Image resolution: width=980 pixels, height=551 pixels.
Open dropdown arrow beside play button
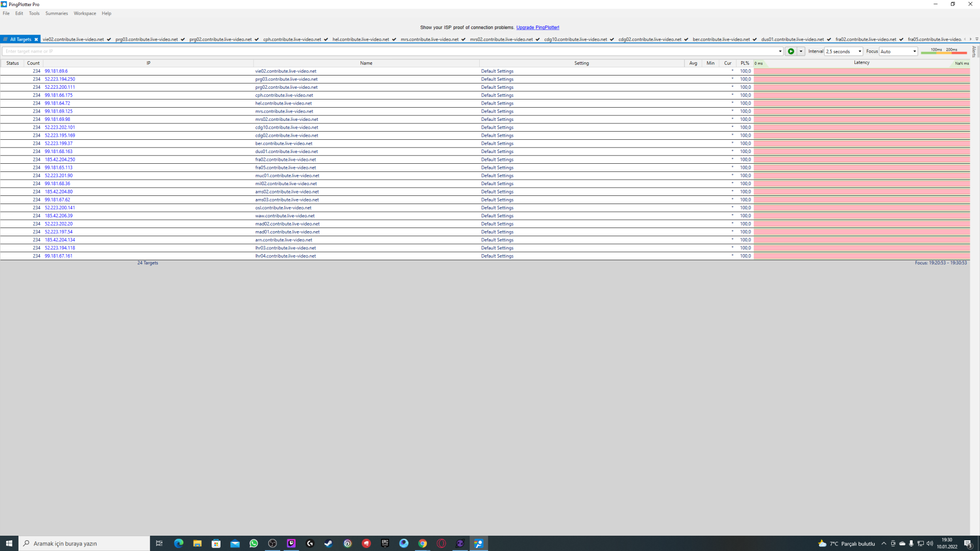click(x=801, y=52)
